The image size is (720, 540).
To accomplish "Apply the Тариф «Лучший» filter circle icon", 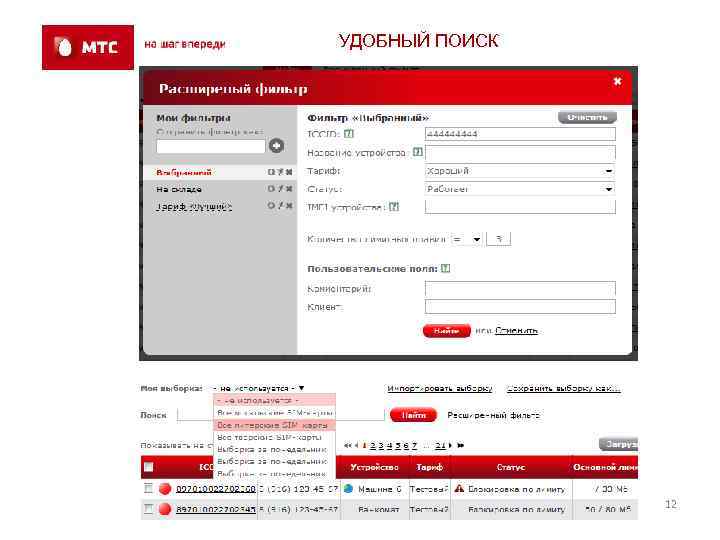I will pyautogui.click(x=271, y=206).
